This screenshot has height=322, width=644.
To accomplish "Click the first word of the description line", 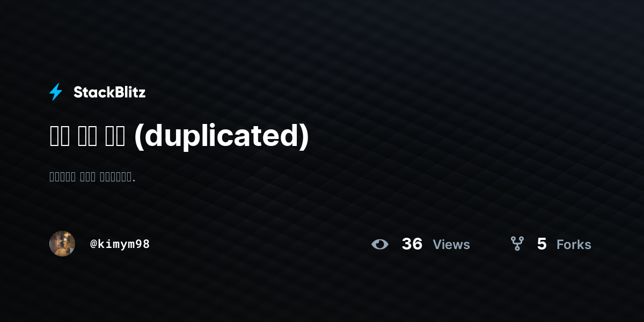I will [x=62, y=177].
